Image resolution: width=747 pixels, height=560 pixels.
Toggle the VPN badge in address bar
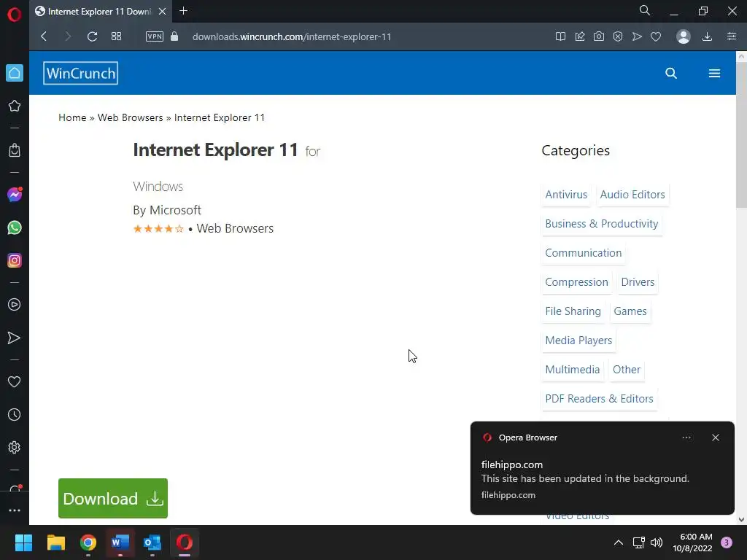click(155, 36)
